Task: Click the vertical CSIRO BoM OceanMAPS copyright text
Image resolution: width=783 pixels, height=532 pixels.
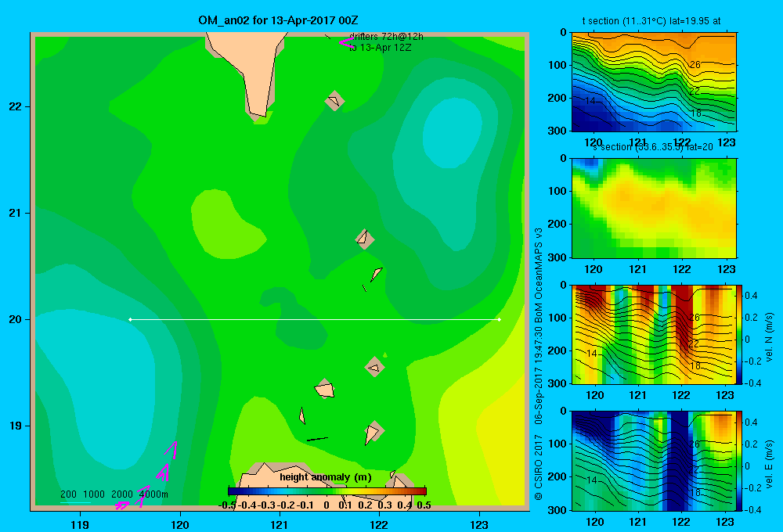Action: 539,365
